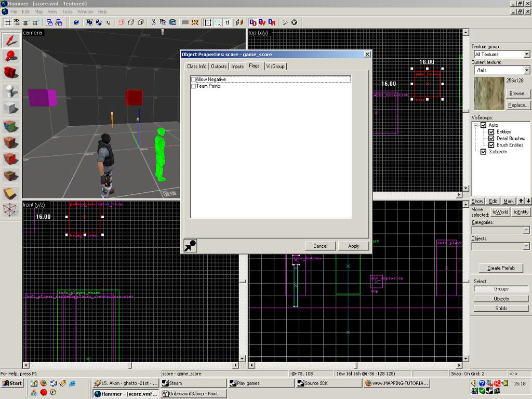The width and height of the screenshot is (532, 399).
Task: Toggle the 3D grid button
Action: click(17, 22)
